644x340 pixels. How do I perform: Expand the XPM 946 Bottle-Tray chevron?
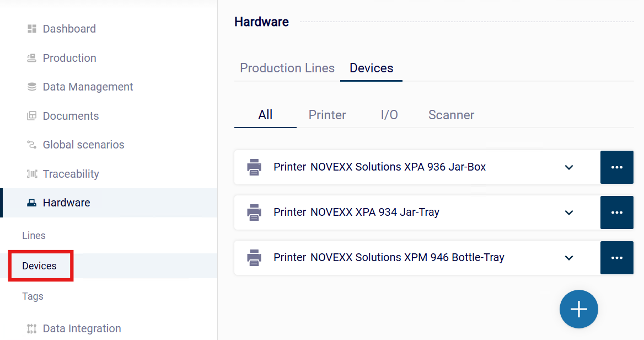coord(569,258)
